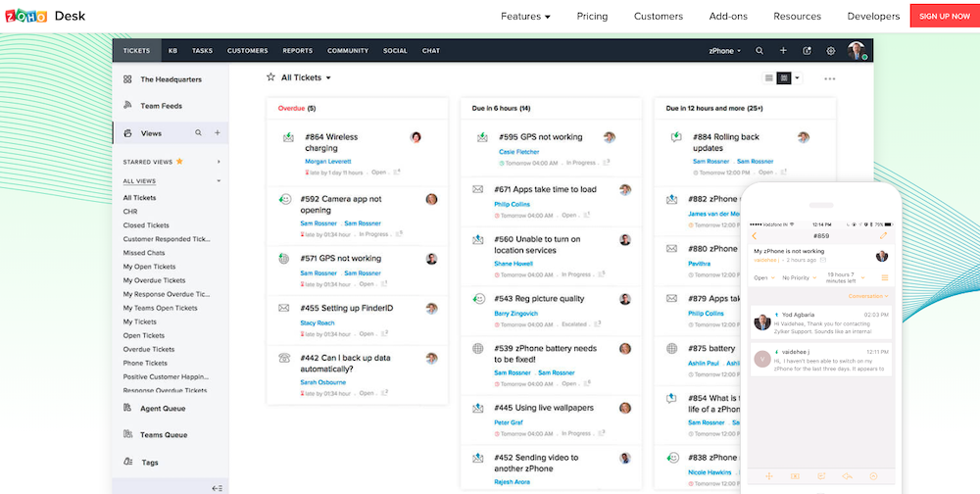Open the view mode dropdown arrow

797,78
